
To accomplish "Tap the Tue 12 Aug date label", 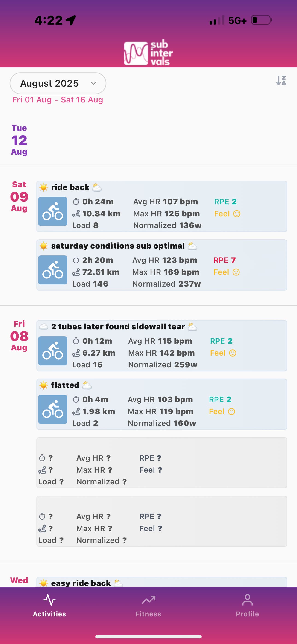I will tap(19, 140).
